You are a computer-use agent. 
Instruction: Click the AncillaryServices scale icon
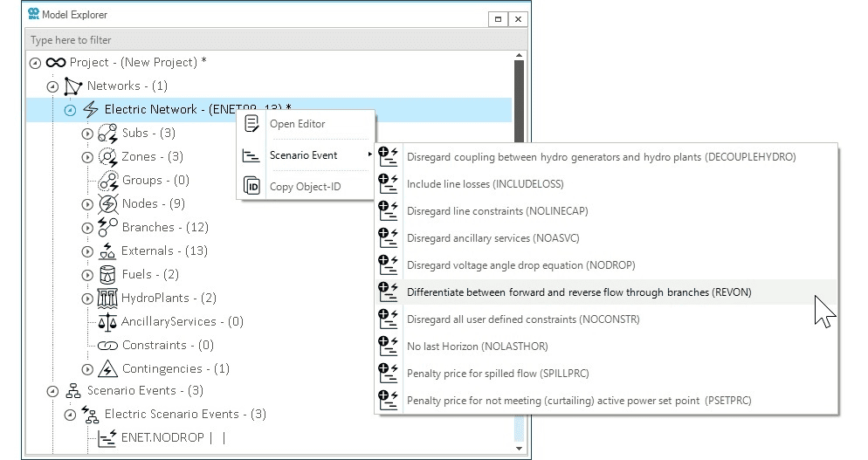tap(107, 321)
